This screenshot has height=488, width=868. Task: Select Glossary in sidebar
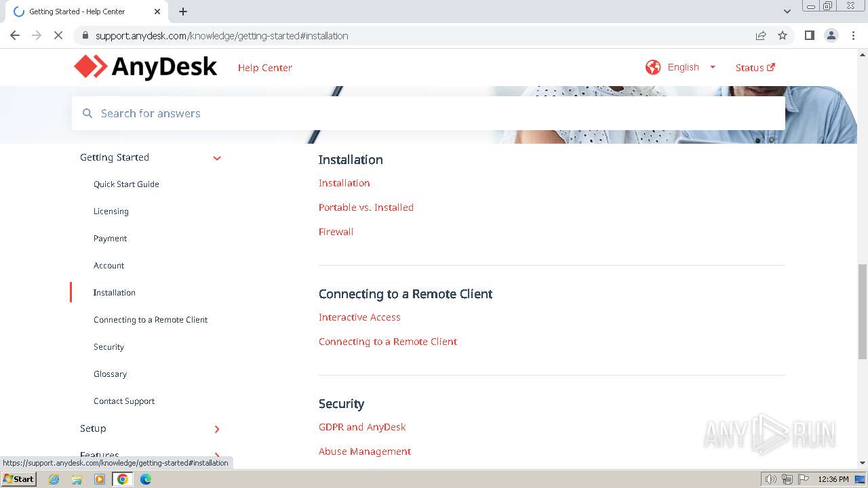pos(111,374)
